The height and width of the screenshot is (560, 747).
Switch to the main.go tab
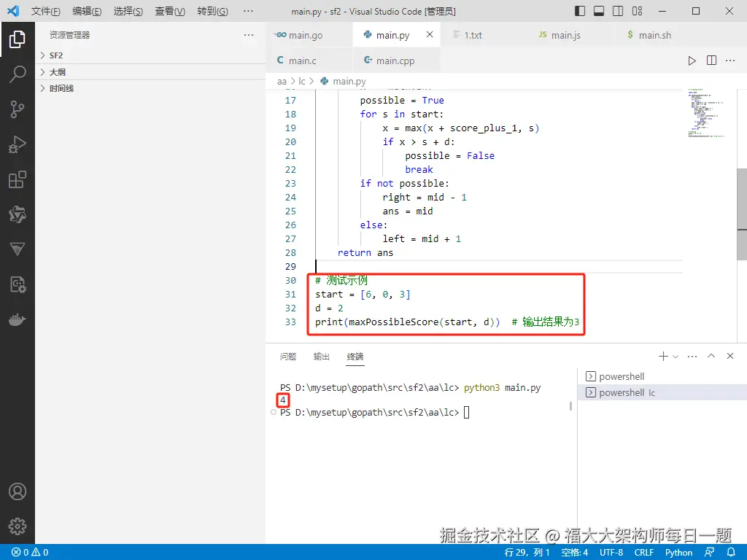(309, 35)
